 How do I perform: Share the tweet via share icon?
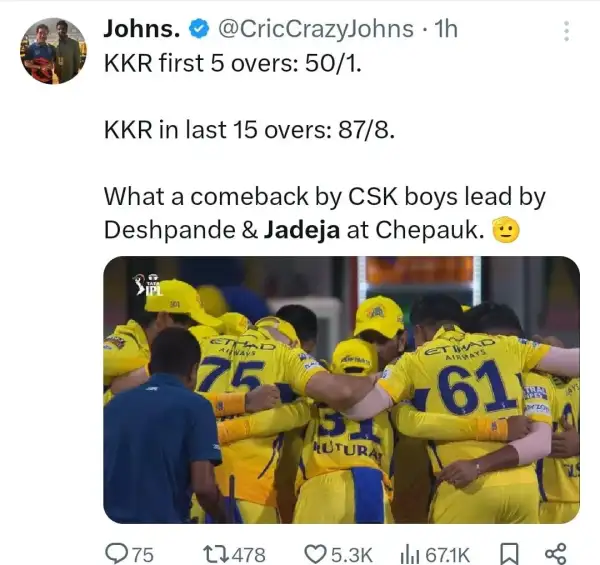tap(555, 554)
